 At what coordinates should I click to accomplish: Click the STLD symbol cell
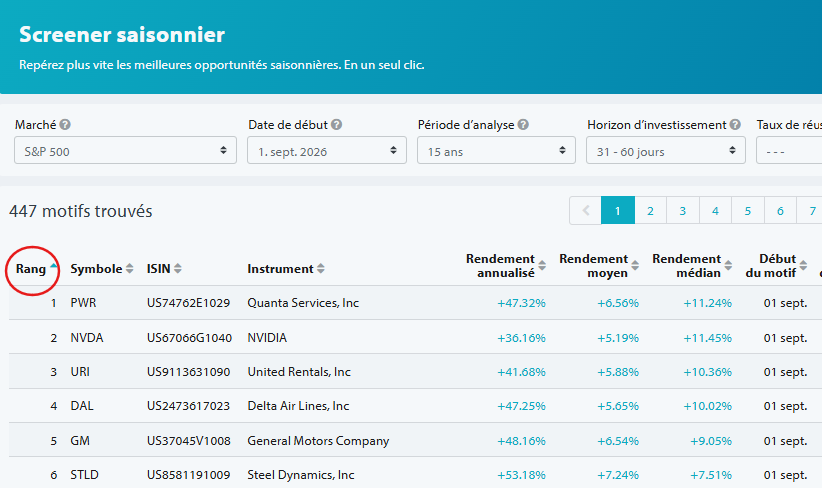84,475
